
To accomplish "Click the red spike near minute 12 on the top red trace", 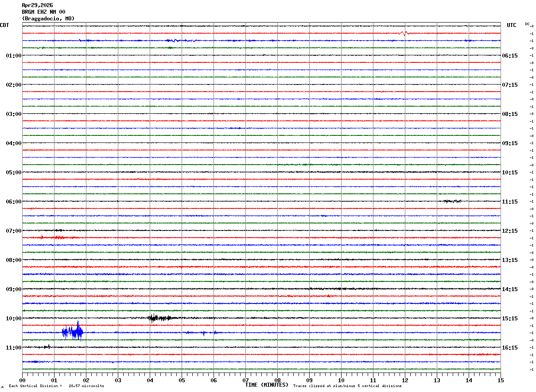I will [x=404, y=33].
